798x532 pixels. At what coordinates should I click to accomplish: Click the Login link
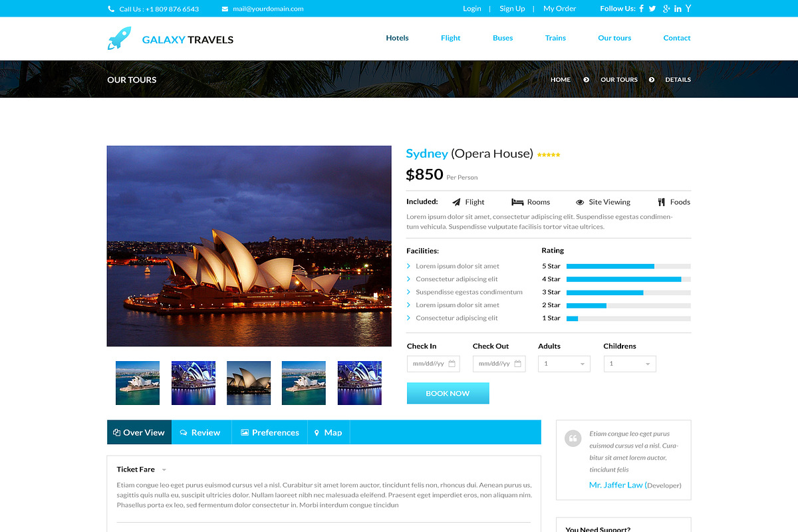pyautogui.click(x=472, y=9)
